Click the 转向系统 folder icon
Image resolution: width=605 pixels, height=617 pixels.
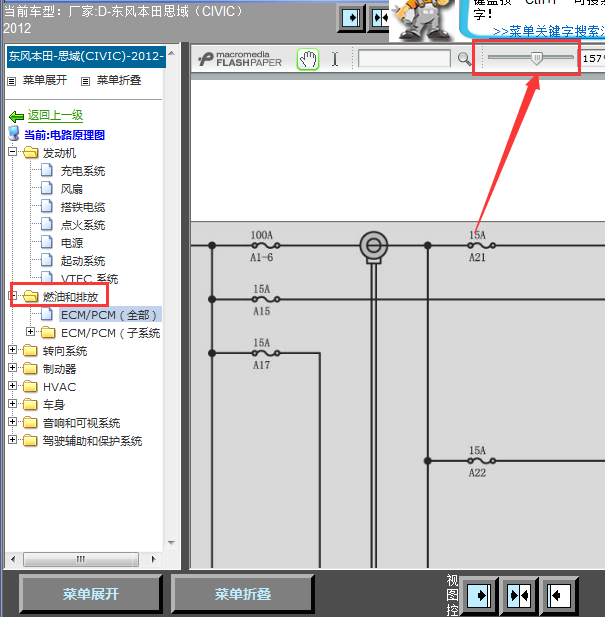point(30,350)
